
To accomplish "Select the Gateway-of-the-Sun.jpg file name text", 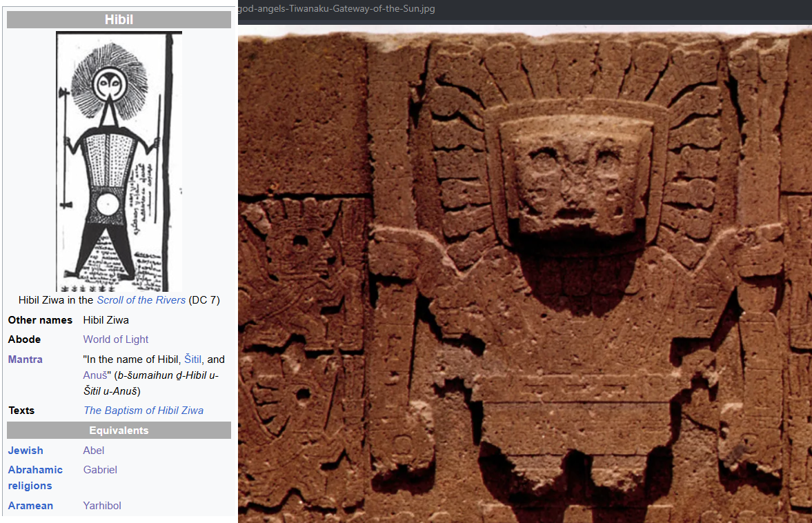I will 337,9.
